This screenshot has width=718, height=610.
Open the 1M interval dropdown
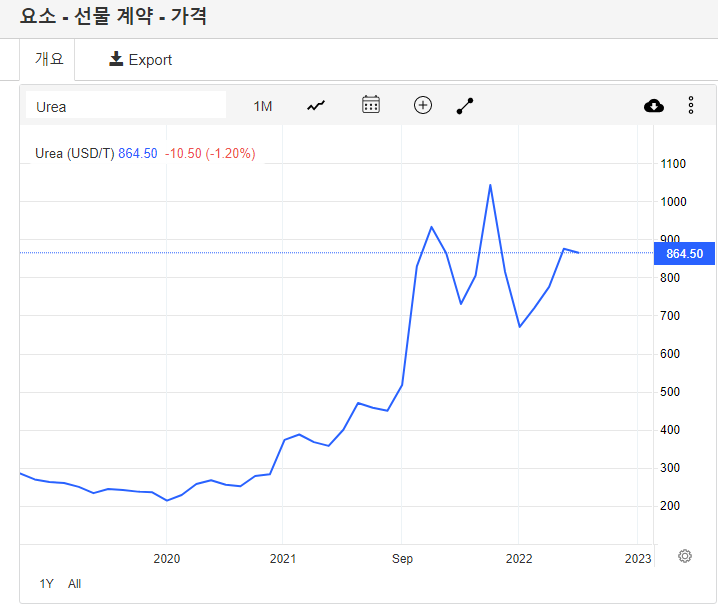pyautogui.click(x=263, y=107)
